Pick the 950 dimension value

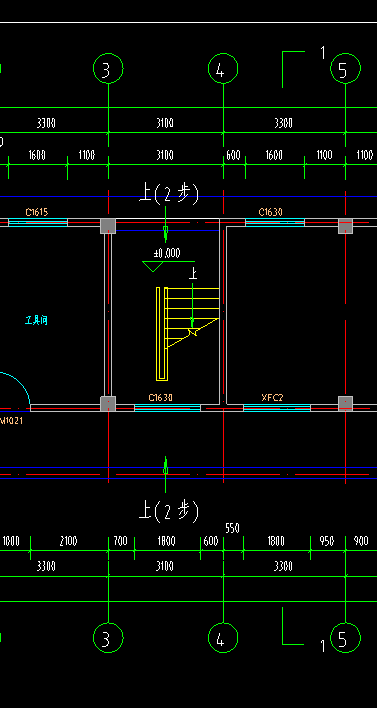click(x=327, y=541)
